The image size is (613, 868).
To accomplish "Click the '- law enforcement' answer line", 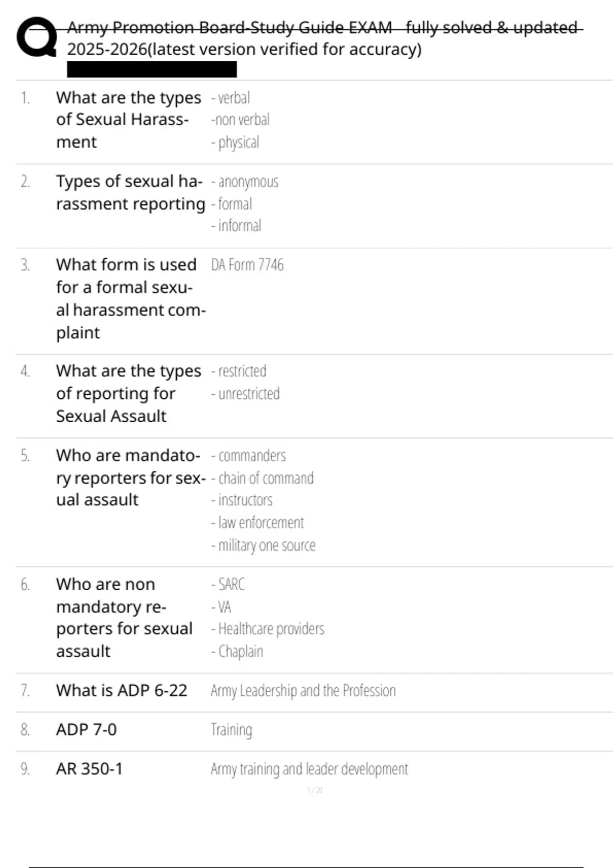I will click(257, 522).
